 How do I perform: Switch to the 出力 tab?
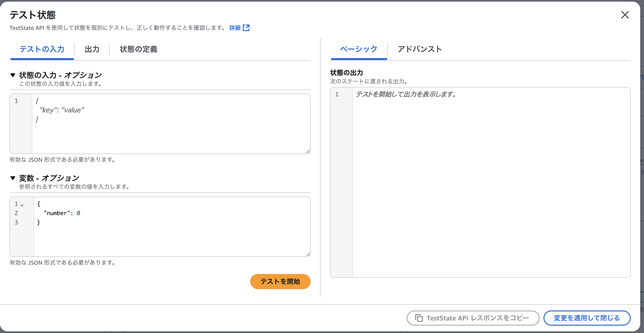[92, 49]
